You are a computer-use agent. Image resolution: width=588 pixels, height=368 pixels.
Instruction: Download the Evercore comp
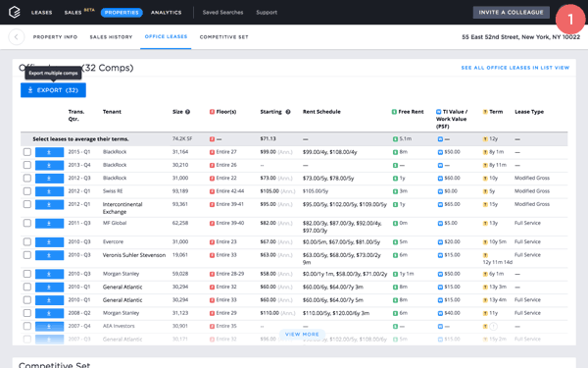(49, 242)
